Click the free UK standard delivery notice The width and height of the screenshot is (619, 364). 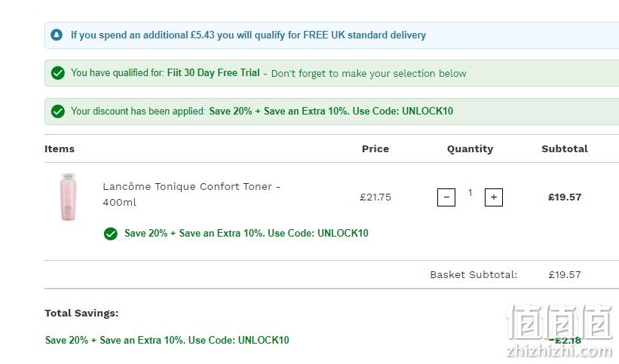coord(248,35)
